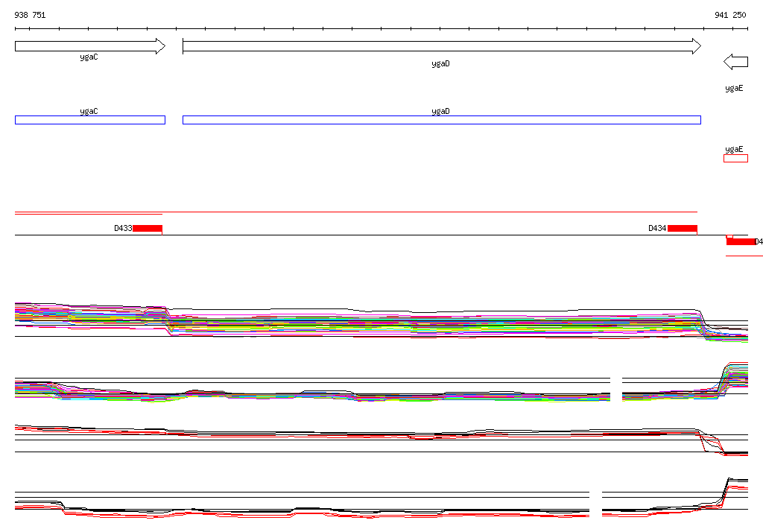The width and height of the screenshot is (763, 532).
Task: Click ygaD label above blue box
Action: pyautogui.click(x=441, y=112)
